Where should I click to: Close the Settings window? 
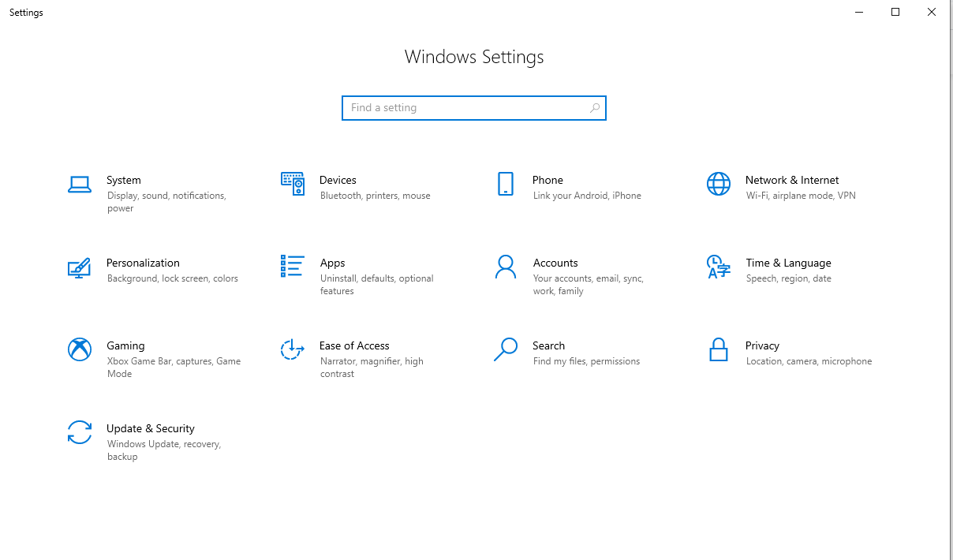point(932,12)
